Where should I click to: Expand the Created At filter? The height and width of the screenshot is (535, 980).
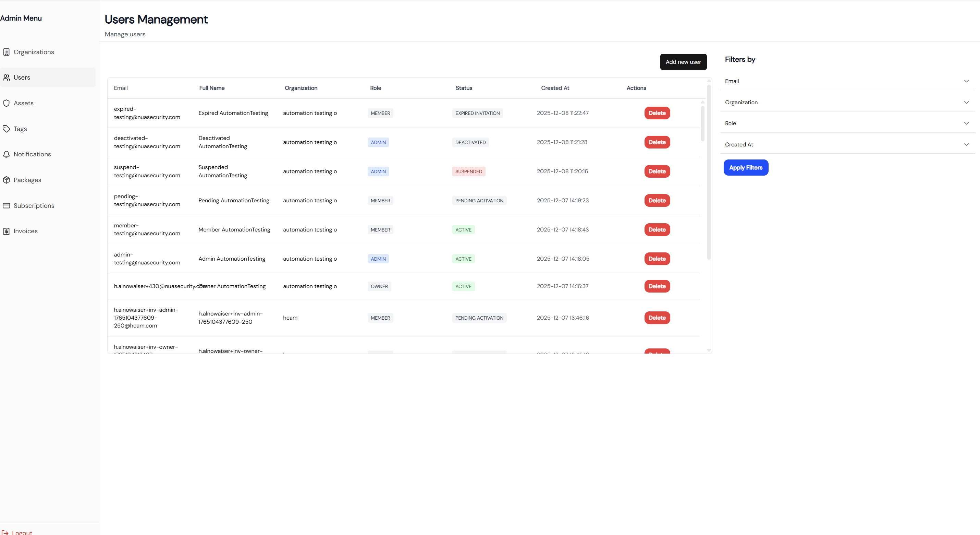pos(966,145)
